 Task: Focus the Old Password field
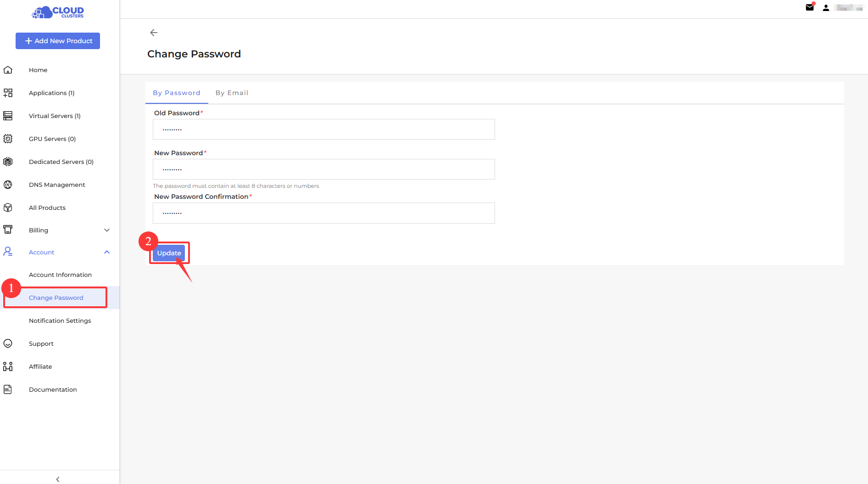coord(323,129)
